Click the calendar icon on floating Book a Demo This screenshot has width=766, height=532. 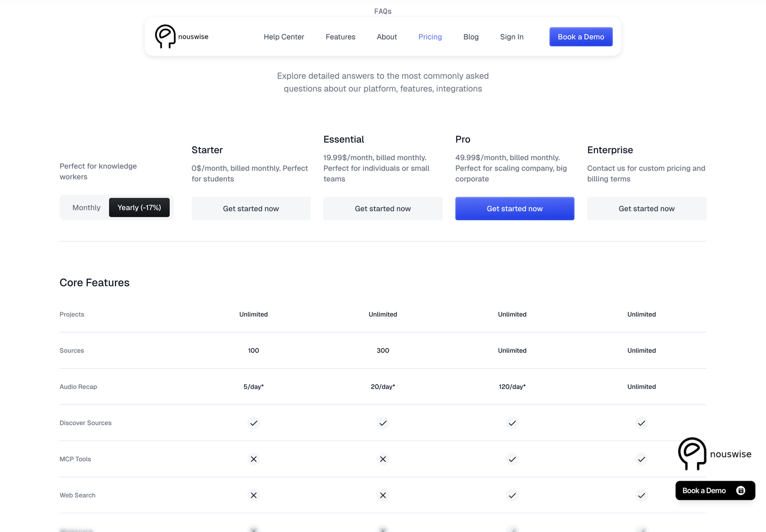click(x=741, y=490)
